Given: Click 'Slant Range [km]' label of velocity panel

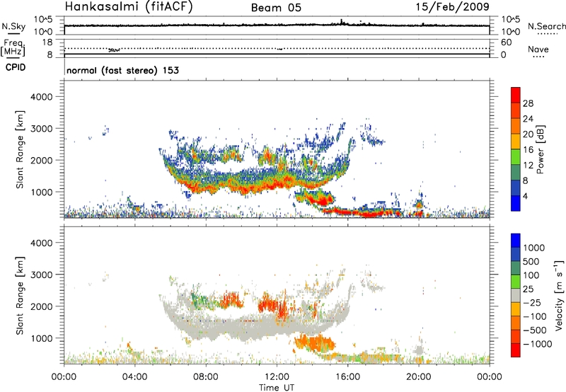Looking at the screenshot, I should point(20,296).
